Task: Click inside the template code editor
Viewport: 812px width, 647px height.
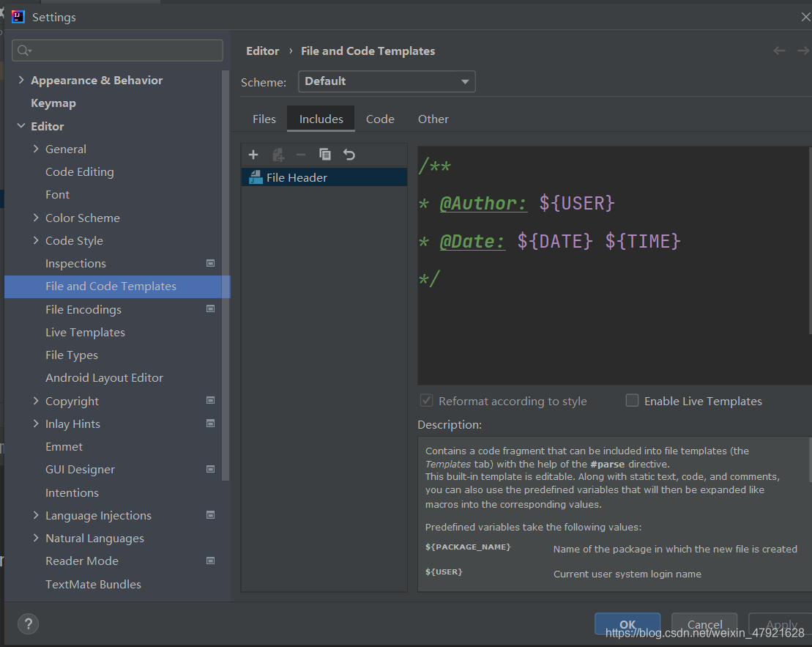Action: pos(614,265)
